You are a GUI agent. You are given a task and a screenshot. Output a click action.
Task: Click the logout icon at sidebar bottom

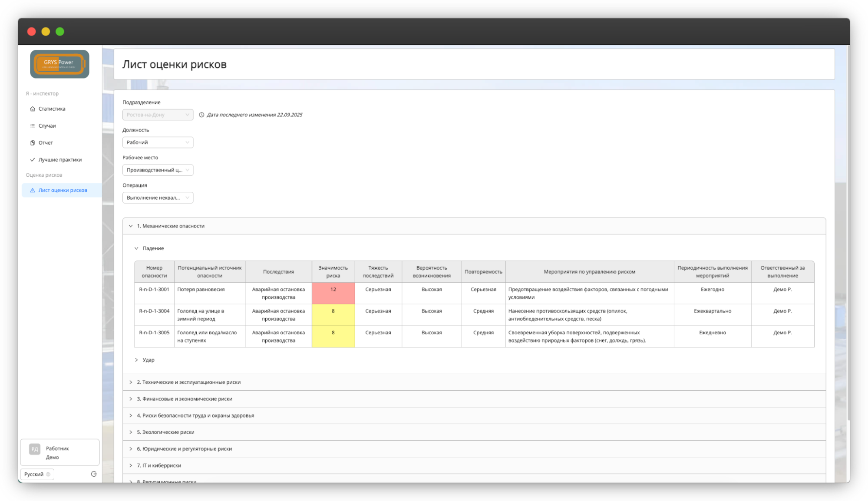pos(94,474)
